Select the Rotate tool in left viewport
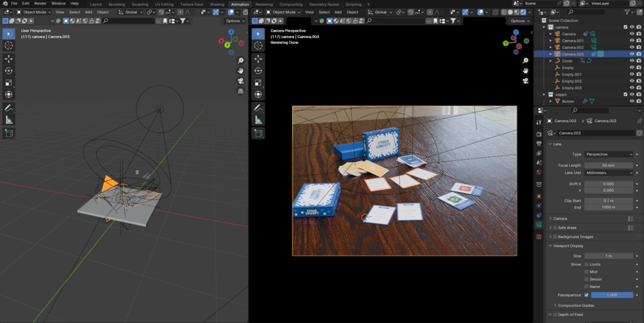The image size is (644, 323). click(x=8, y=70)
